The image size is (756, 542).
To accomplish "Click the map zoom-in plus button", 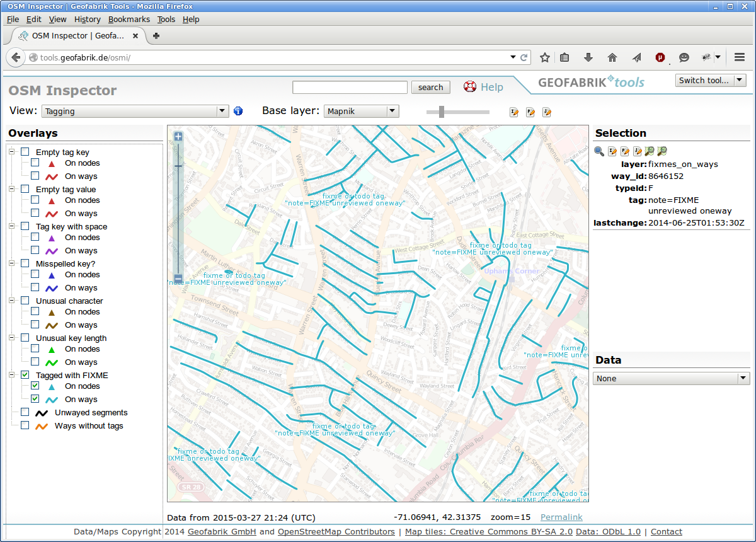I will [x=178, y=136].
